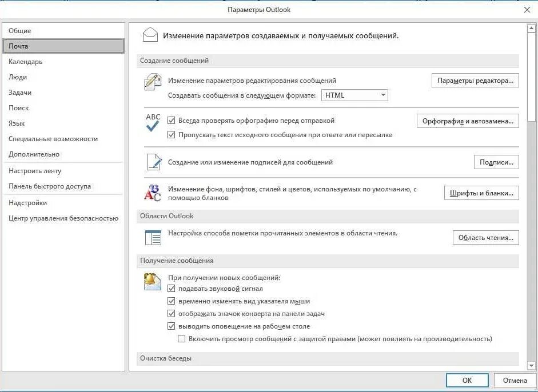538x392 pixels.
Task: Go to the Задачи category
Action: (x=63, y=93)
